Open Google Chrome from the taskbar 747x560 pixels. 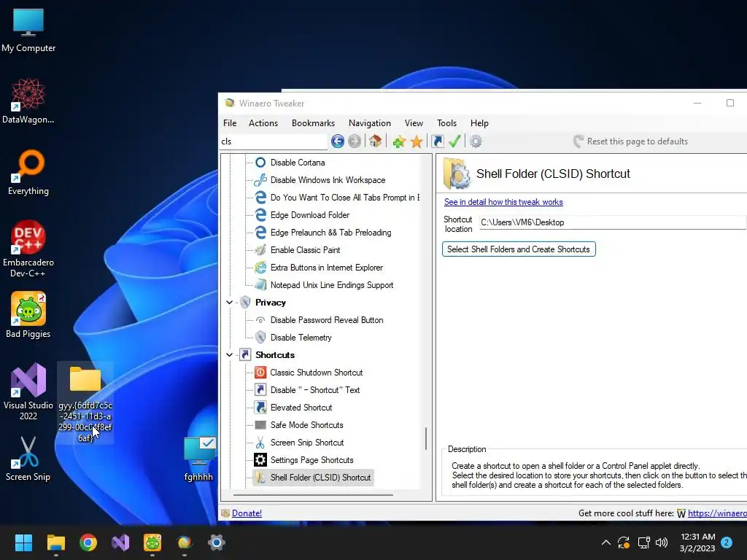[x=88, y=542]
